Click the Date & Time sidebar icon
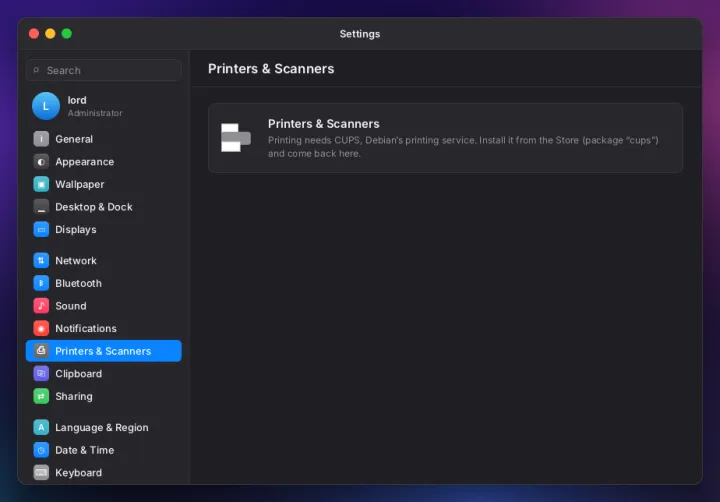Viewport: 720px width, 502px height. pos(41,450)
